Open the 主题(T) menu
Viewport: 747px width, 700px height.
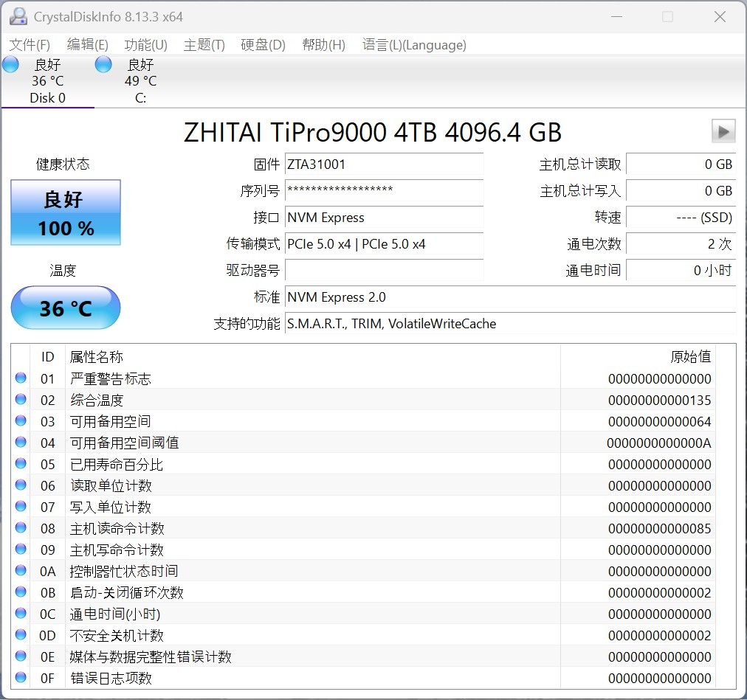[x=204, y=45]
